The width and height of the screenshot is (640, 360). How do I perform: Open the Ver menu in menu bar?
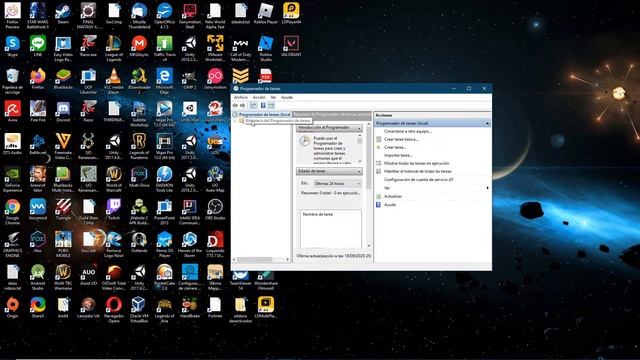pos(273,98)
